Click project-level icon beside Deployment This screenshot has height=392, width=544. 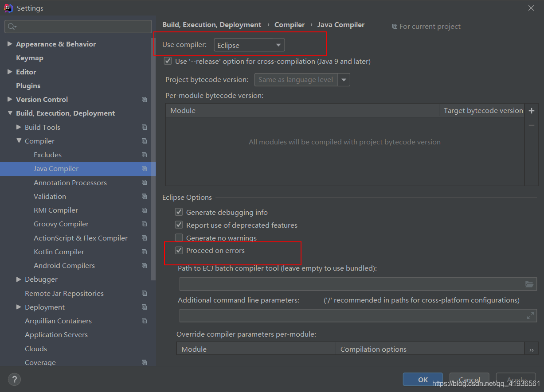[144, 307]
